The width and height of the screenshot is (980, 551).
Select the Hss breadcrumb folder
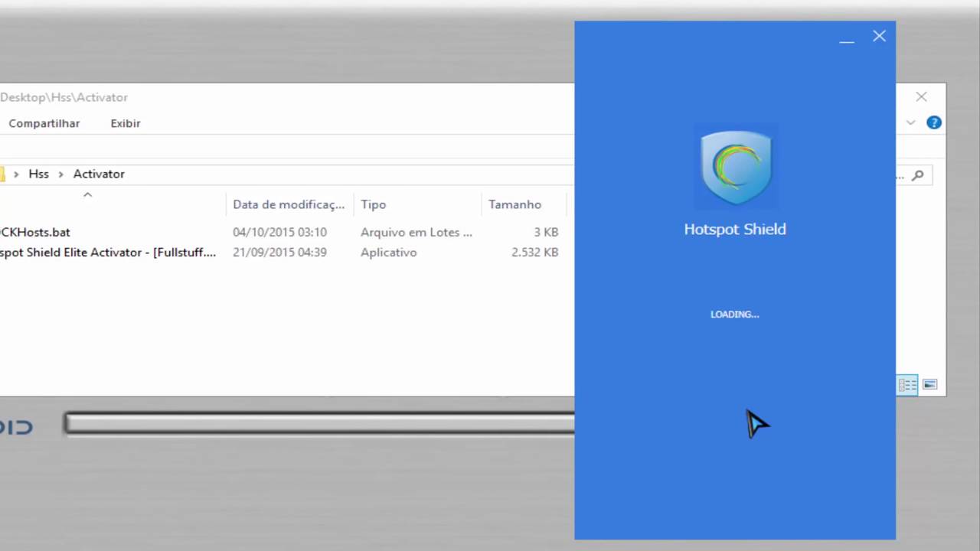[x=38, y=174]
